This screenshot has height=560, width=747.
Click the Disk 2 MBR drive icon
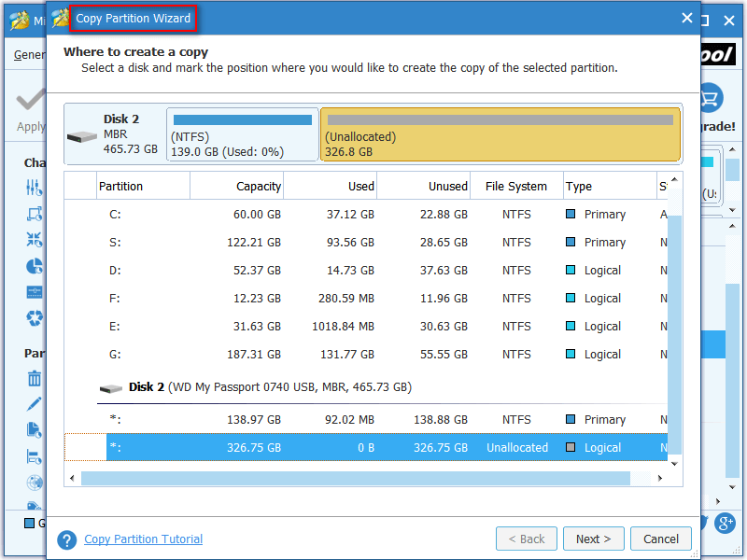point(82,137)
